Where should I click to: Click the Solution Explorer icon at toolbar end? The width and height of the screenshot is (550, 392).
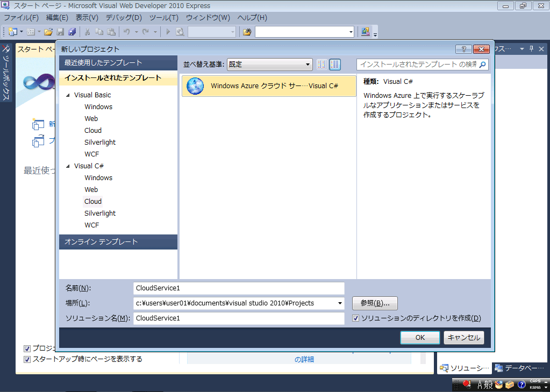tap(365, 32)
